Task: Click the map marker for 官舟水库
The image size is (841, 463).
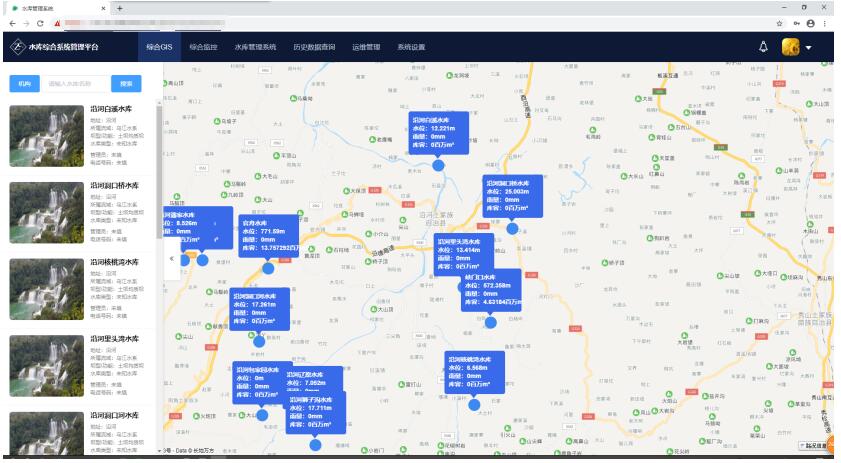Action: pos(268,268)
